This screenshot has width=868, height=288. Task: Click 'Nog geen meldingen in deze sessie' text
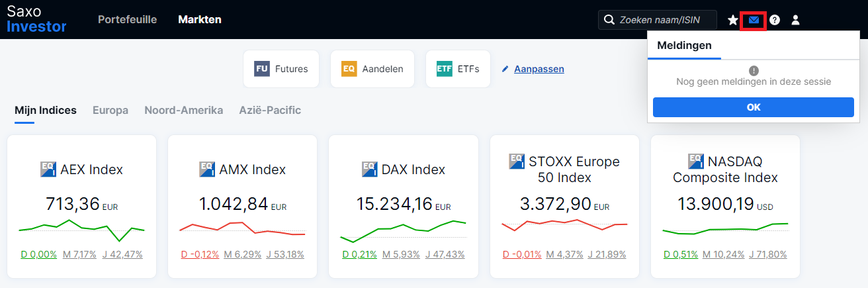[x=754, y=81]
